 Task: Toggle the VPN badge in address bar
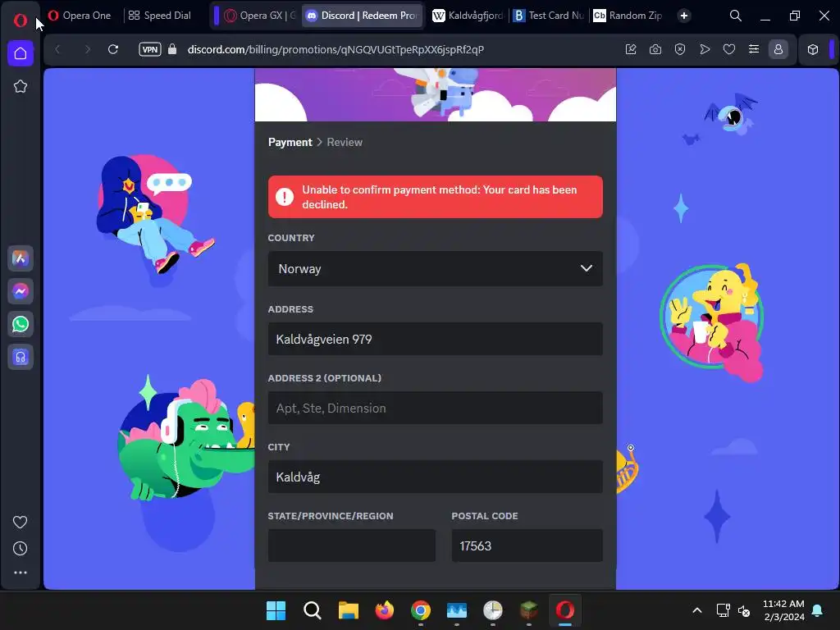coord(150,49)
